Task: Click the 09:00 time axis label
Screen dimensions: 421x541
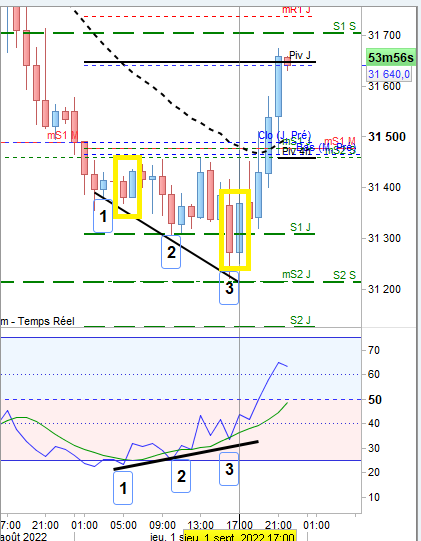Action: [x=162, y=525]
